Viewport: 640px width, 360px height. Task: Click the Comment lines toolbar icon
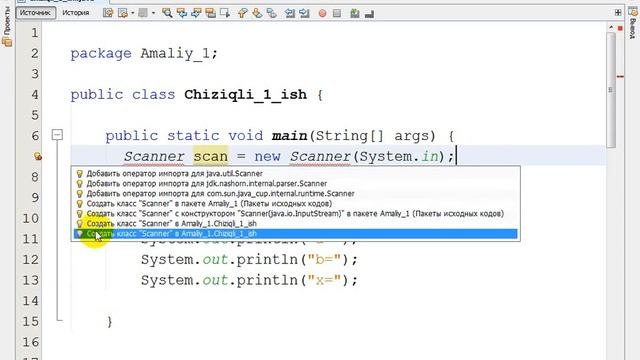tap(355, 13)
